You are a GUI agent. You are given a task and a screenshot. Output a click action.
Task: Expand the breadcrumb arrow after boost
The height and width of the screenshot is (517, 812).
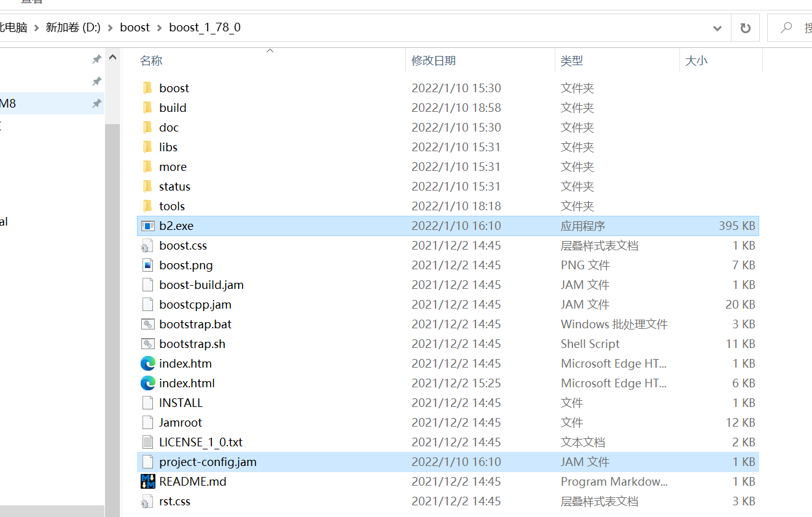point(160,27)
